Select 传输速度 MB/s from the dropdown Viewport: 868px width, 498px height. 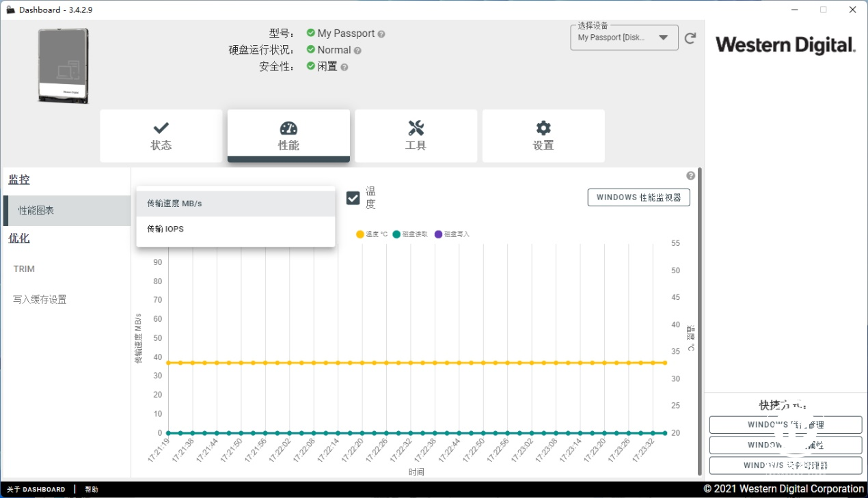[x=236, y=204]
